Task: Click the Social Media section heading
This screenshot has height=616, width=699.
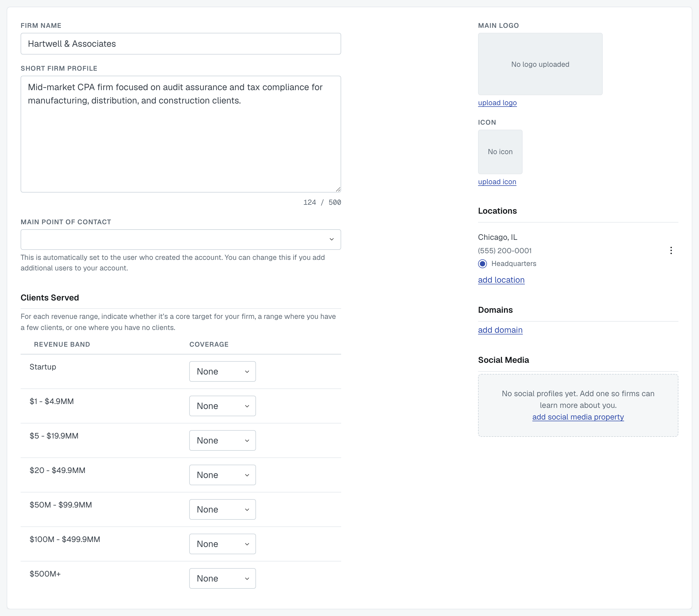Action: (x=503, y=360)
